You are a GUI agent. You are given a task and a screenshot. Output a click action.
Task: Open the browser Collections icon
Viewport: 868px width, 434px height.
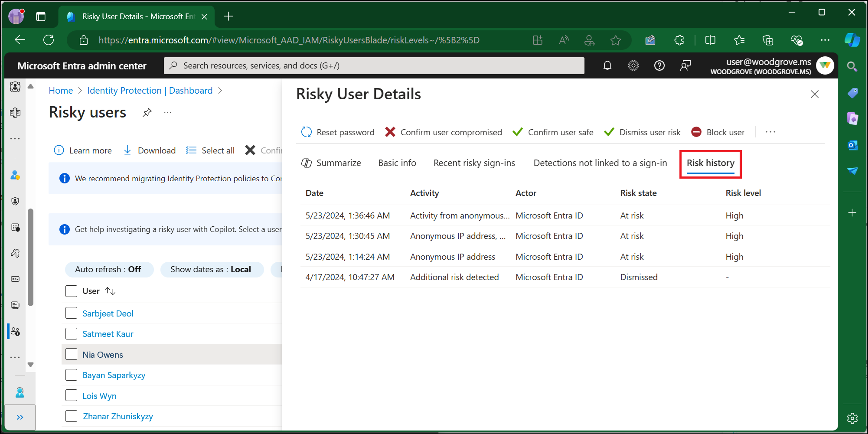click(x=768, y=40)
